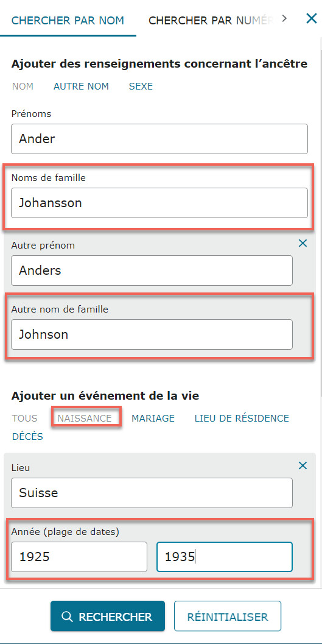Screen dimensions: 322x644
Task: Remove the Lieu event section with its X
Action: 303,465
